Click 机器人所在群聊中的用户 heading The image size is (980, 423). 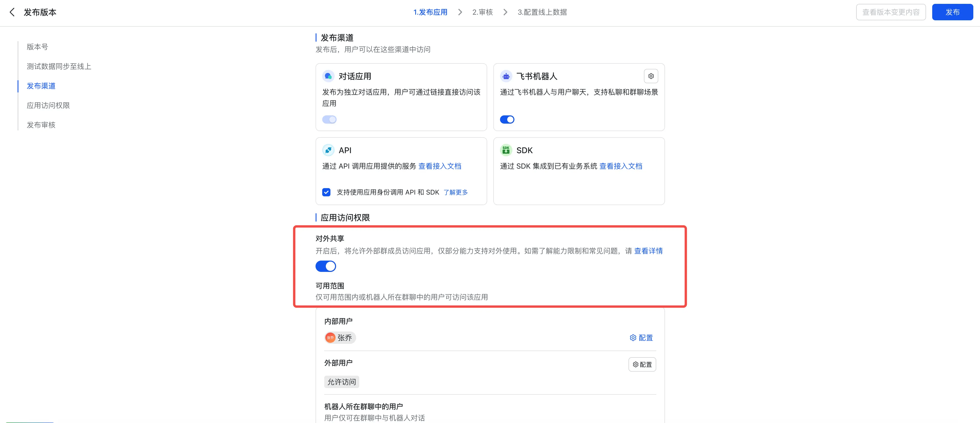coord(363,407)
